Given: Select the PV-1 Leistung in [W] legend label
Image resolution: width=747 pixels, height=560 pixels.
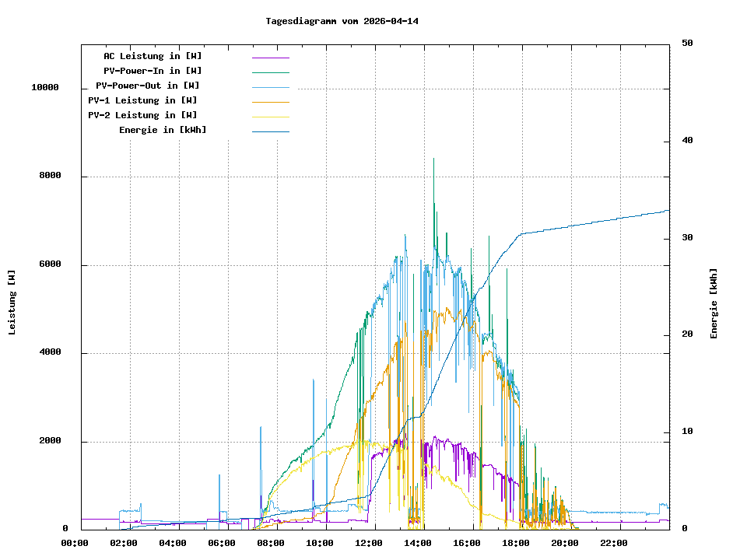Looking at the screenshot, I should coord(142,100).
